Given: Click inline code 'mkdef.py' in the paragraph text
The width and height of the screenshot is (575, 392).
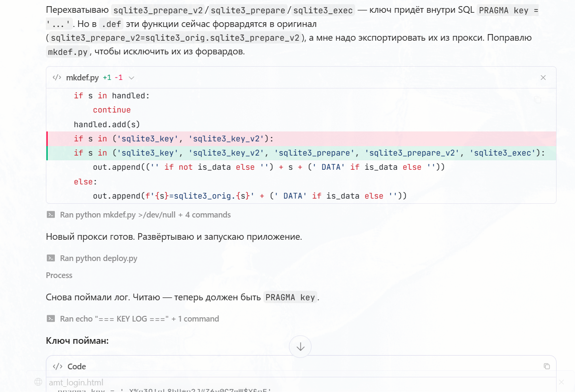Looking at the screenshot, I should 68,52.
